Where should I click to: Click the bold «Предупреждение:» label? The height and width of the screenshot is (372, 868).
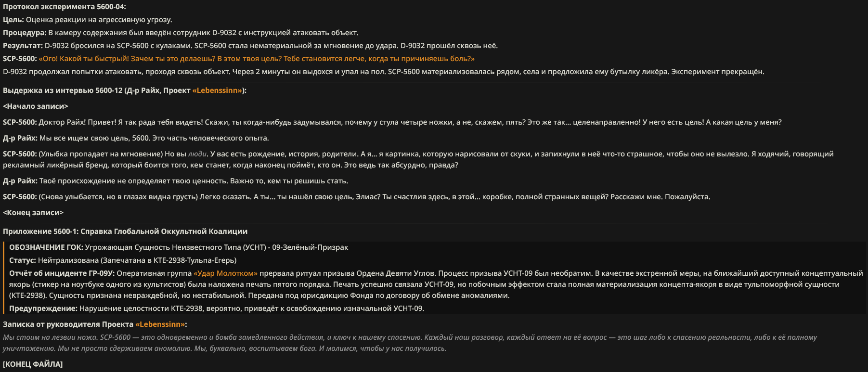click(x=43, y=308)
